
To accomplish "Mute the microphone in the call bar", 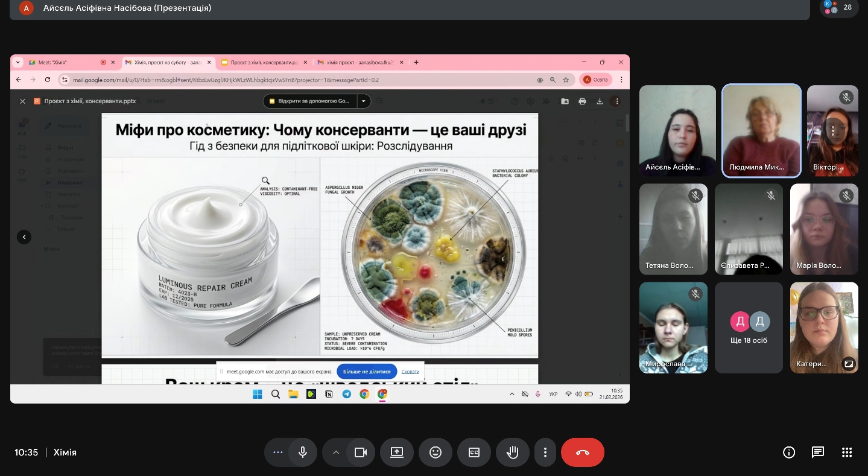I will pyautogui.click(x=303, y=452).
